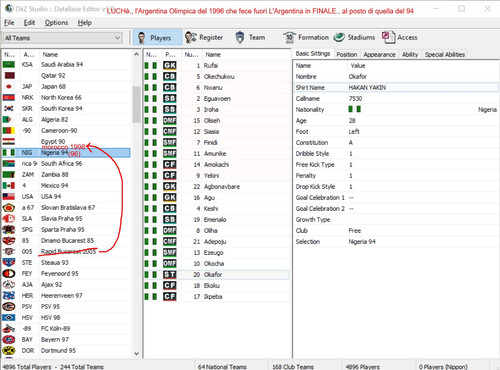The height and width of the screenshot is (370, 500).
Task: Select player Agbonavbare in the squad list
Action: click(217, 186)
